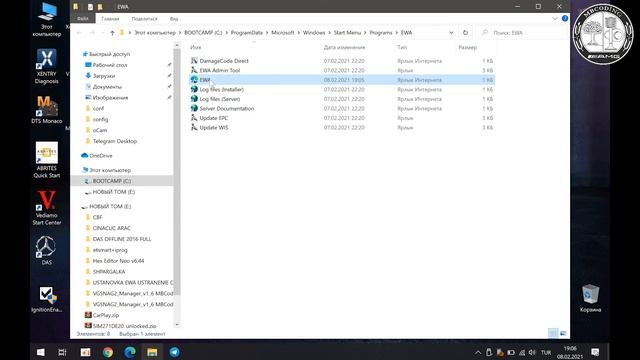Go up one folder level
Image resolution: width=640 pixels, height=360 pixels.
[x=112, y=33]
